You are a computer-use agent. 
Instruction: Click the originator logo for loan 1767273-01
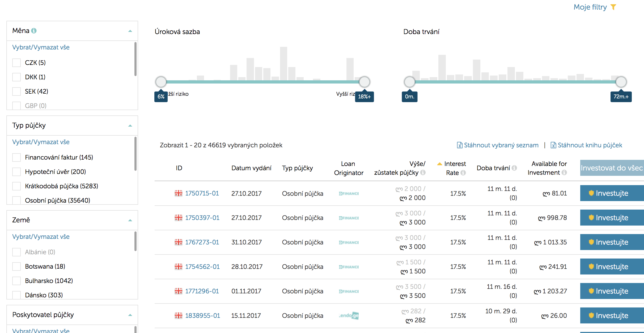coord(349,243)
